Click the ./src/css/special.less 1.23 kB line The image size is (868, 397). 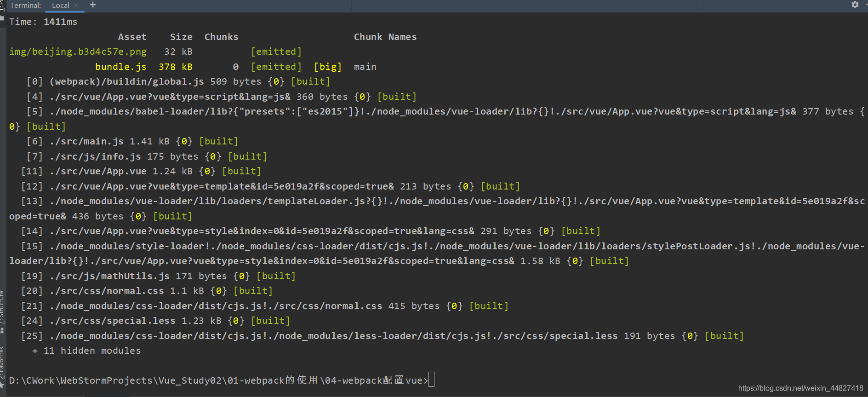[156, 321]
